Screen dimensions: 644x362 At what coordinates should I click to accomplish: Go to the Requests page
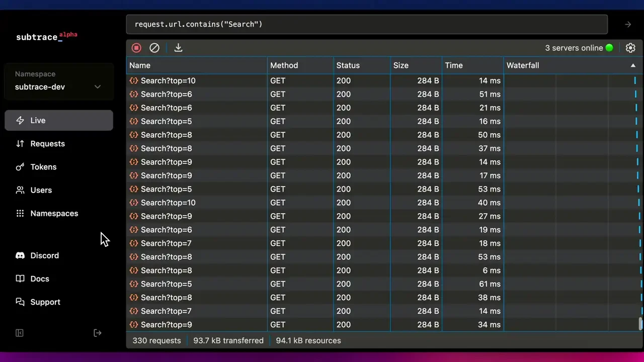[59, 144]
